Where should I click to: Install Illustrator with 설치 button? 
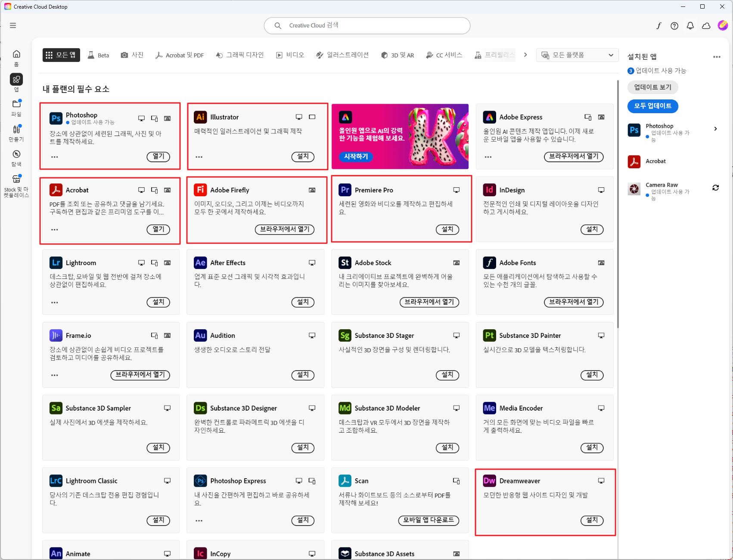coord(303,157)
